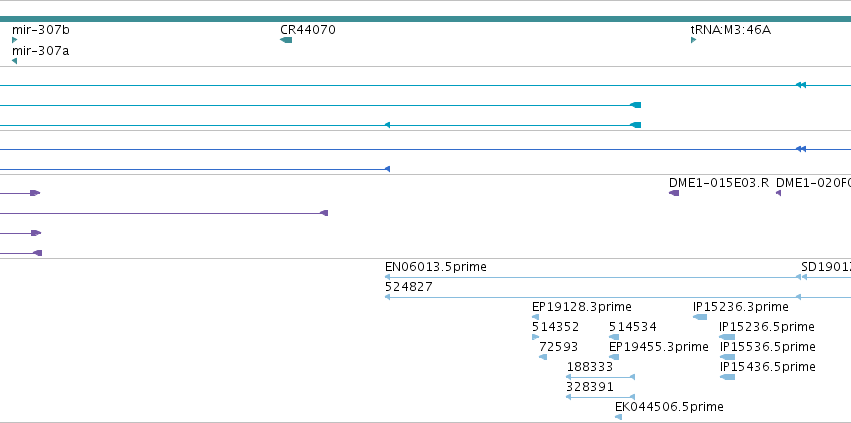
Task: Click the IP15436.5prime label
Action: (x=768, y=367)
